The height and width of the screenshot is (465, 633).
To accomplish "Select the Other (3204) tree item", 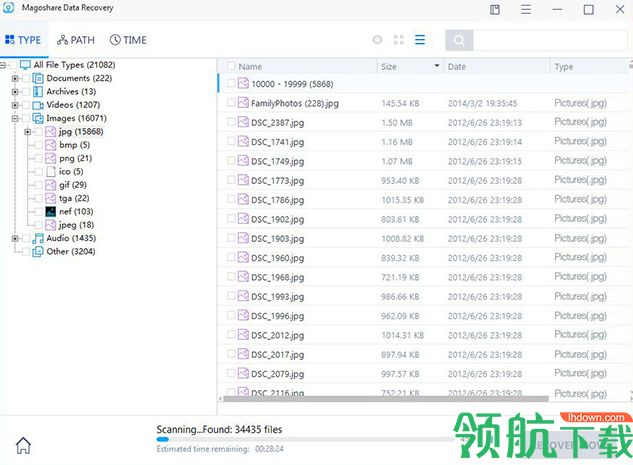I will [x=71, y=251].
